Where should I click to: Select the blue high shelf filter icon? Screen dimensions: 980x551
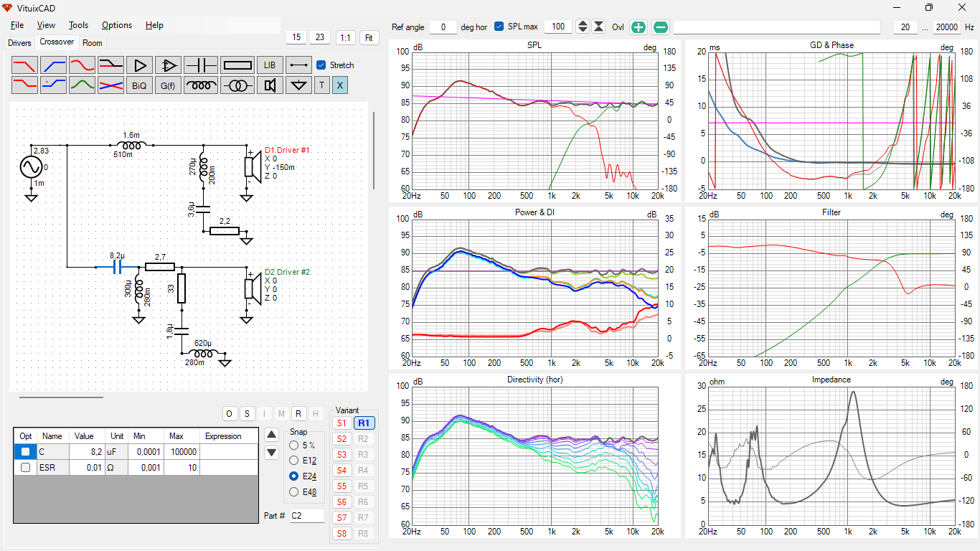point(53,85)
